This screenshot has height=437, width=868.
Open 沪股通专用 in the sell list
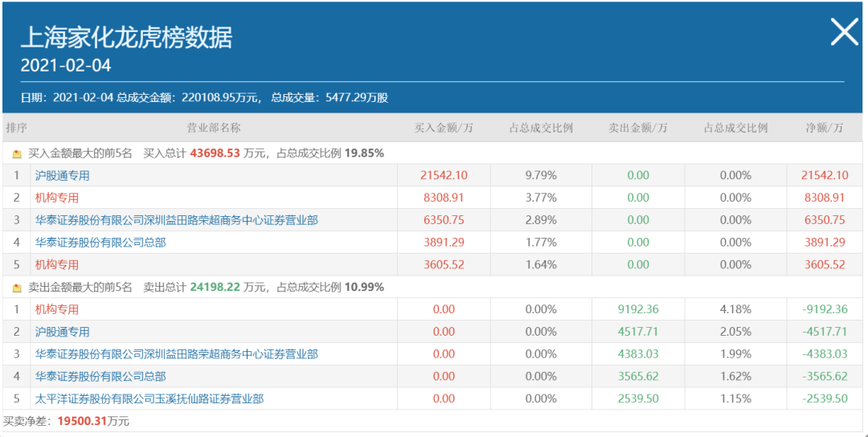(62, 332)
